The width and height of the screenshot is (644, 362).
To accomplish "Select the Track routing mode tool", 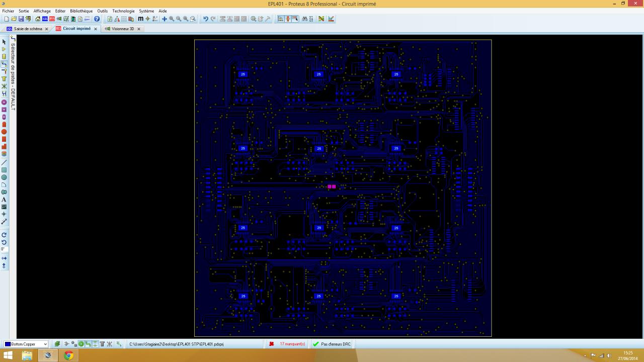I will (x=4, y=64).
